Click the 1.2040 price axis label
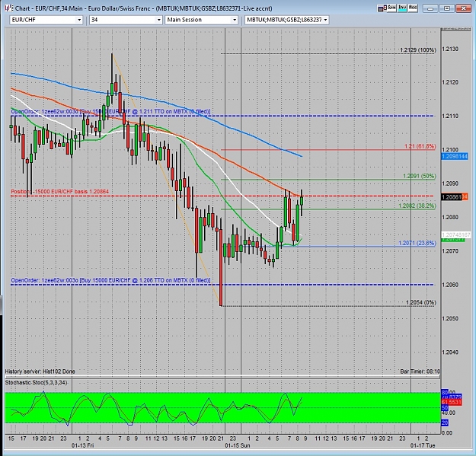The height and width of the screenshot is (456, 476). tap(450, 352)
